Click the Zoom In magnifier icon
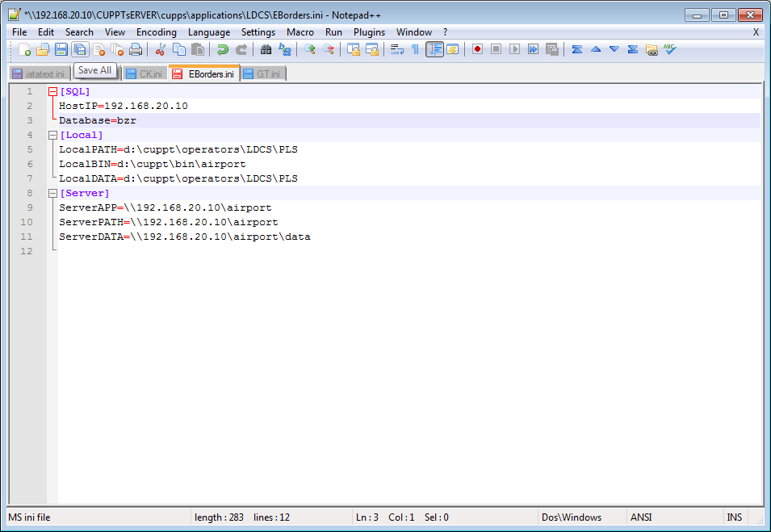This screenshot has width=771, height=532. tap(309, 49)
